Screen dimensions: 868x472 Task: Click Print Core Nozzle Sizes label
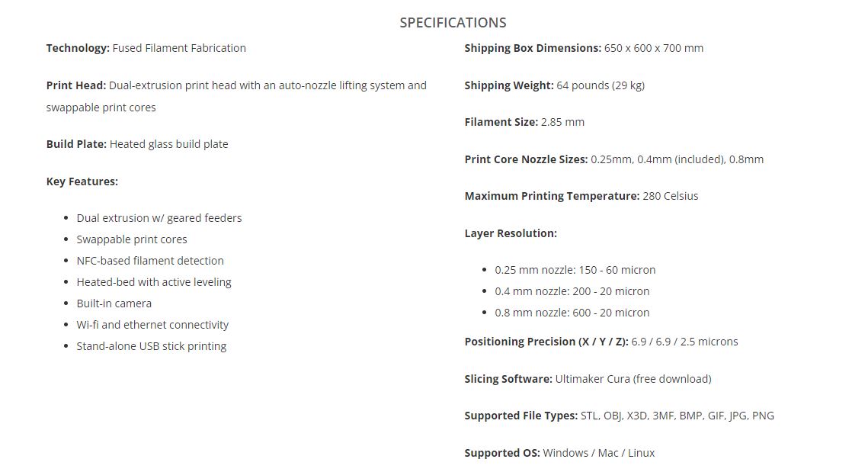(526, 159)
